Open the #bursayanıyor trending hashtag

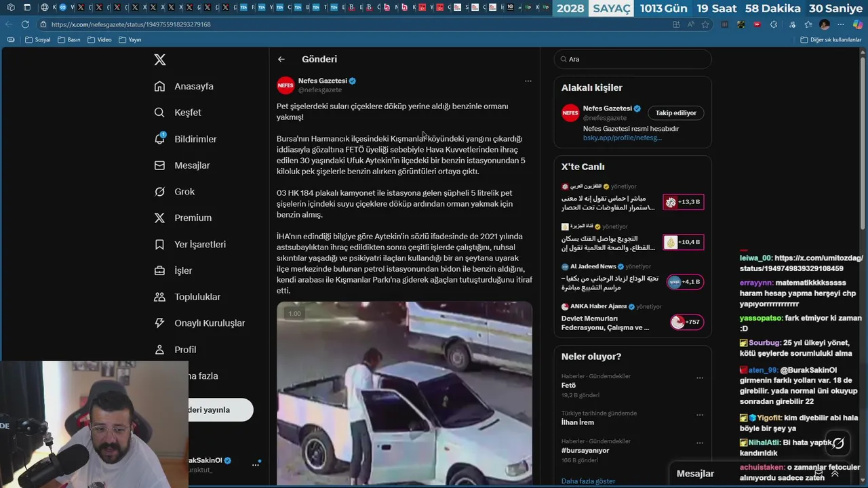585,450
